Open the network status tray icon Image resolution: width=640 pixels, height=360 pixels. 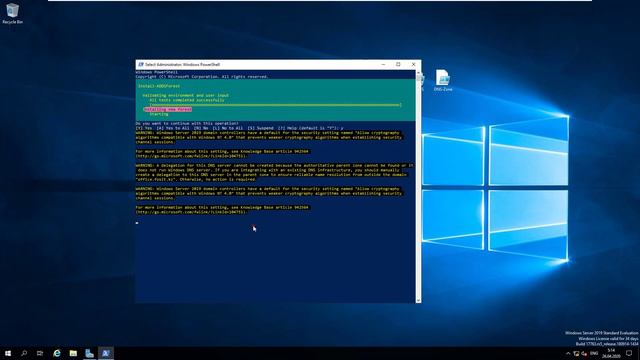point(576,353)
